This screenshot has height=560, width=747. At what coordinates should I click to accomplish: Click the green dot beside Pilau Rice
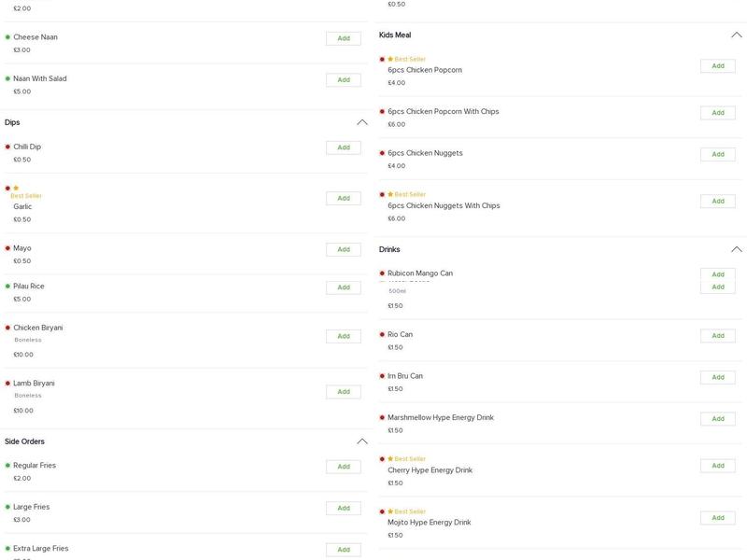click(x=7, y=287)
